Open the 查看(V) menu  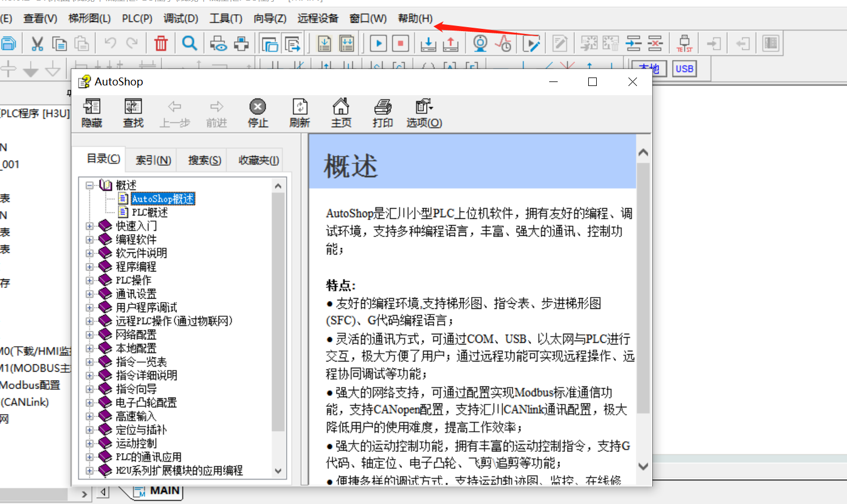pyautogui.click(x=40, y=19)
